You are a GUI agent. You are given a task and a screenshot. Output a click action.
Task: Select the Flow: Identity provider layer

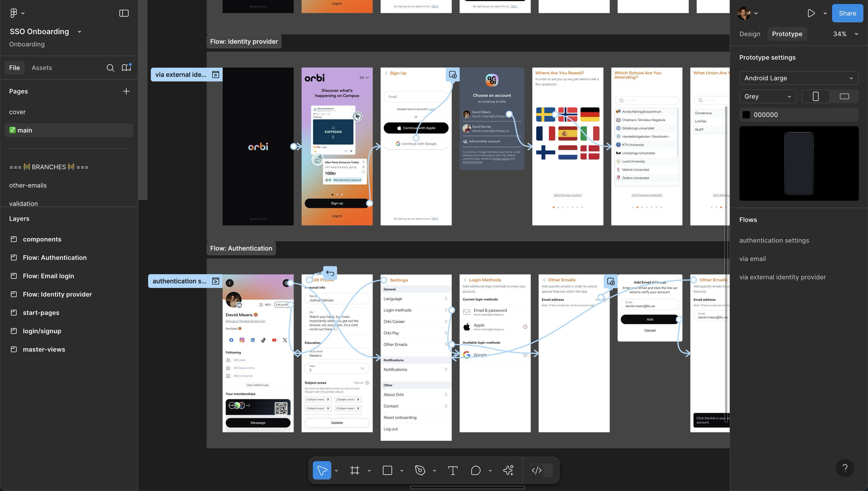click(57, 294)
